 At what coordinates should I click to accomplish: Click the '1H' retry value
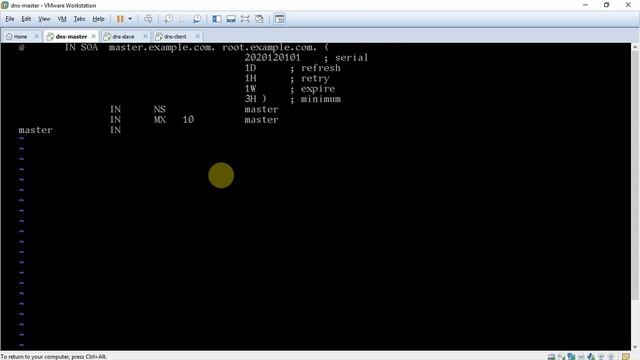click(250, 78)
